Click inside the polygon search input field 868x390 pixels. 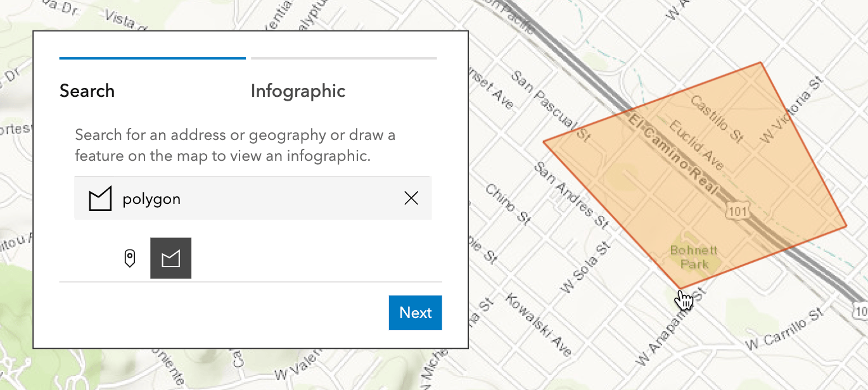[x=253, y=198]
